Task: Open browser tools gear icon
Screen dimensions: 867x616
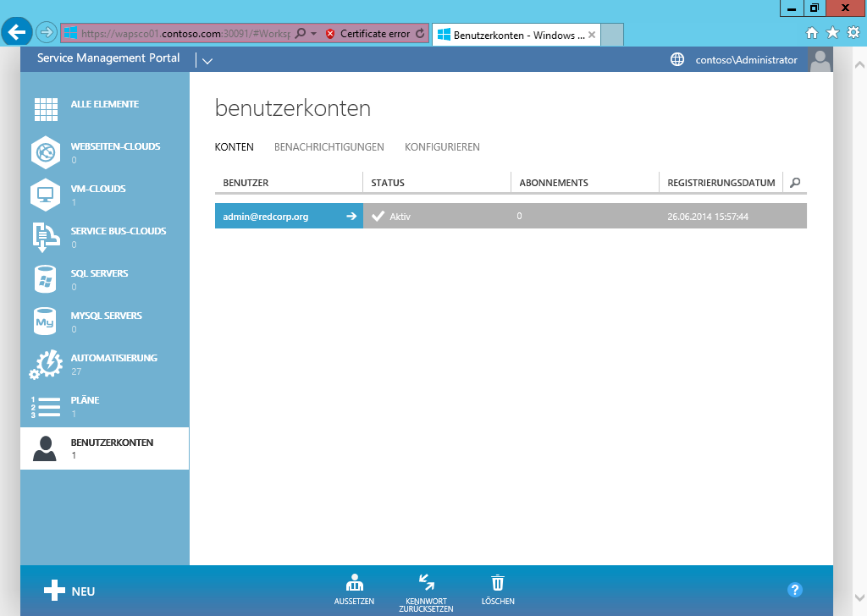Action: [x=853, y=33]
